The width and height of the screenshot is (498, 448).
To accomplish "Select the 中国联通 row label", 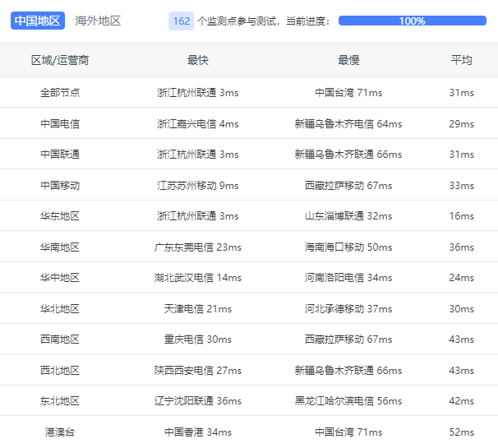I will (60, 154).
